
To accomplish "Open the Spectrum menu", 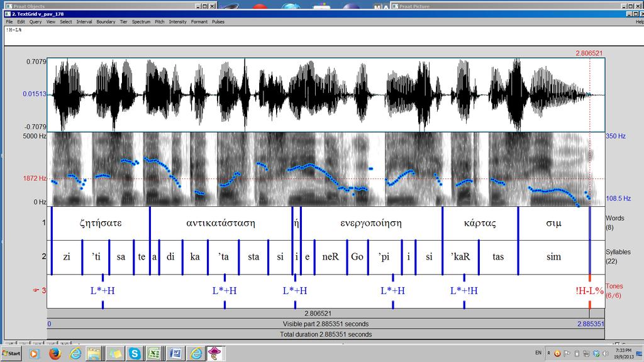I will click(x=142, y=22).
